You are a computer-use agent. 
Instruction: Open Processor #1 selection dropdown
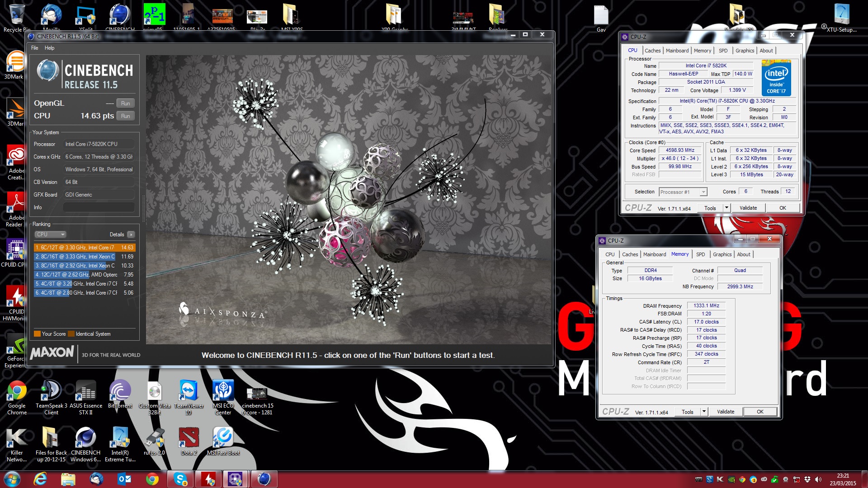683,192
